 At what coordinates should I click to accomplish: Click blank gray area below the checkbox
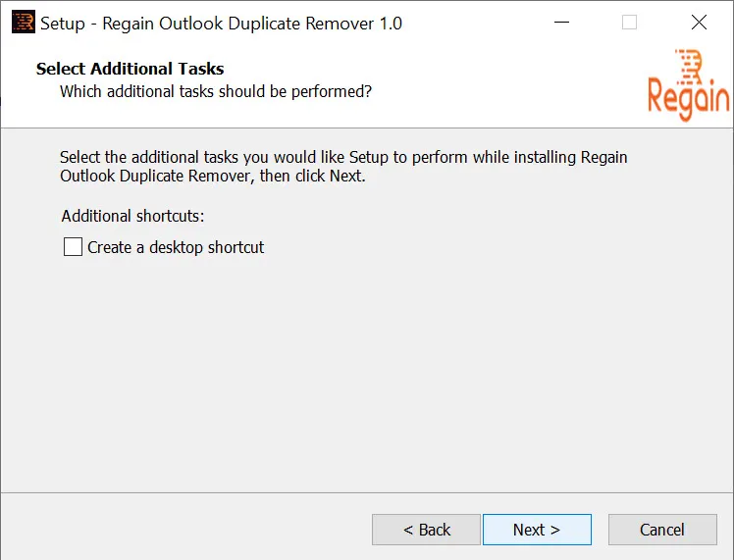pyautogui.click(x=365, y=375)
